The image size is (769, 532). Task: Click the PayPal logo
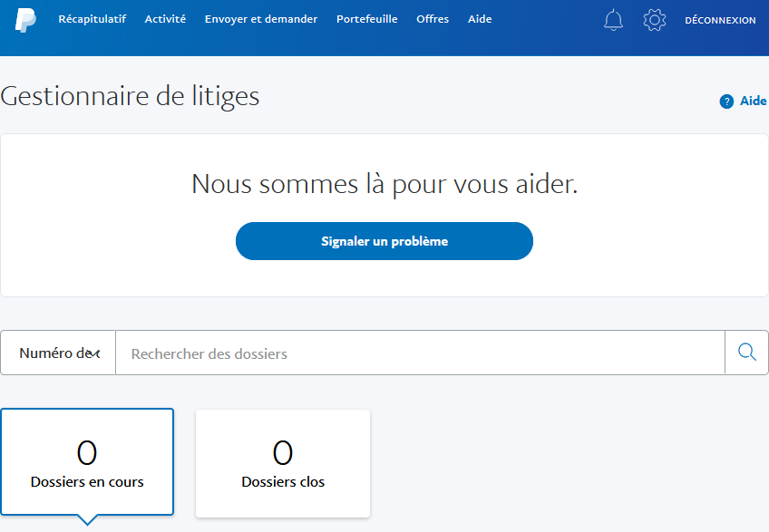(27, 18)
